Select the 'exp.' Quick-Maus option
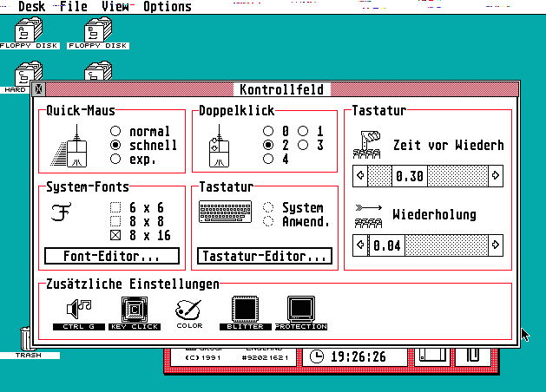The height and width of the screenshot is (392, 546). pyautogui.click(x=115, y=160)
